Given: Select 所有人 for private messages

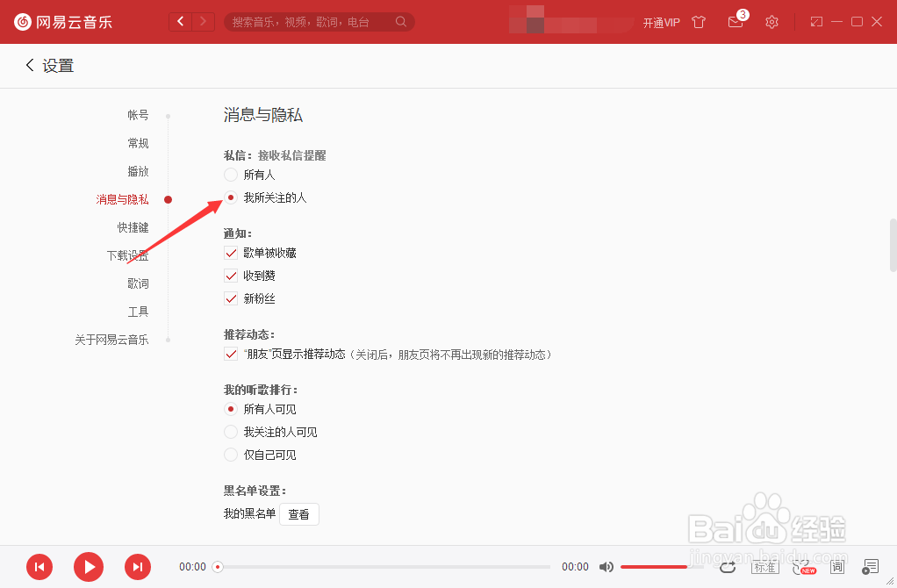Looking at the screenshot, I should point(231,175).
